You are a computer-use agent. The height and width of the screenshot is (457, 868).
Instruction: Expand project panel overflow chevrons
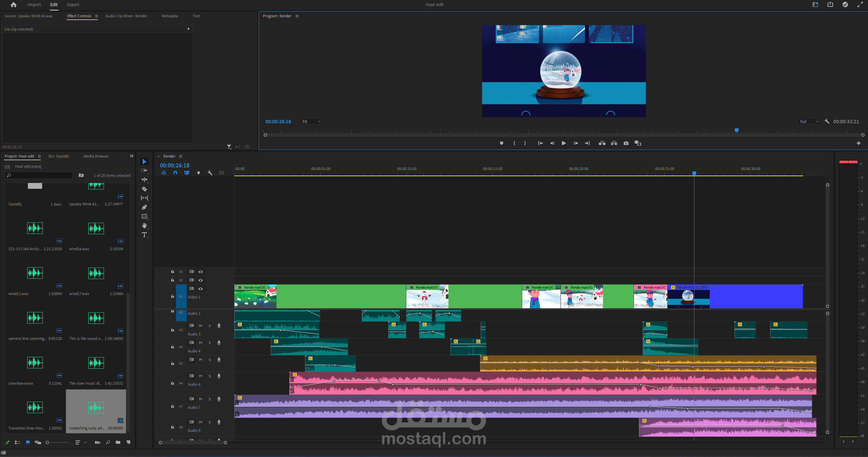[x=132, y=156]
